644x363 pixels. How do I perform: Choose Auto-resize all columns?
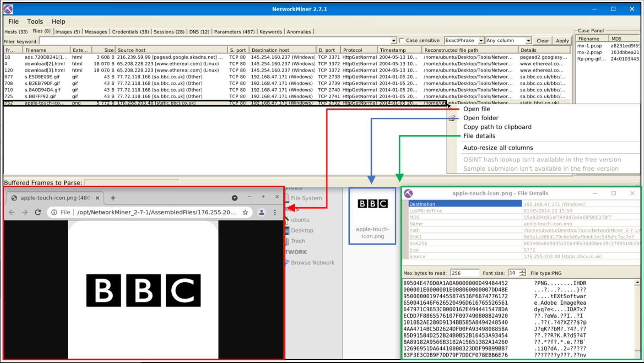coord(498,148)
